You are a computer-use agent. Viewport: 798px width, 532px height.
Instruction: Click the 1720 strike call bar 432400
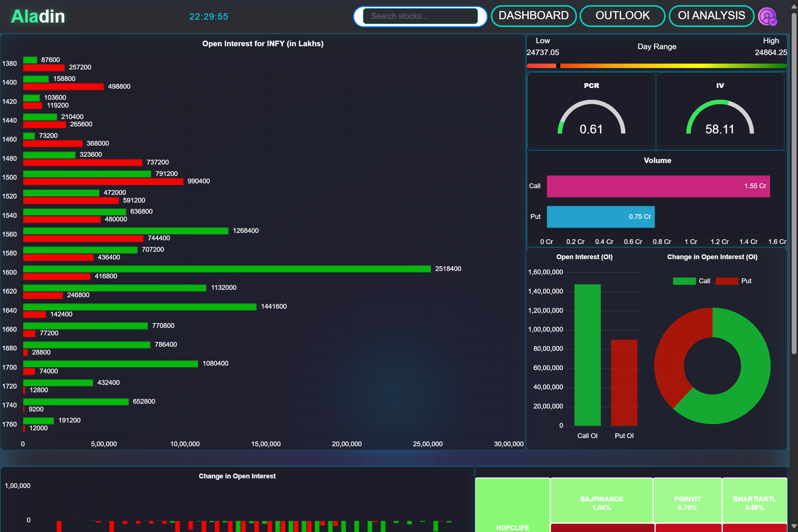(x=58, y=383)
